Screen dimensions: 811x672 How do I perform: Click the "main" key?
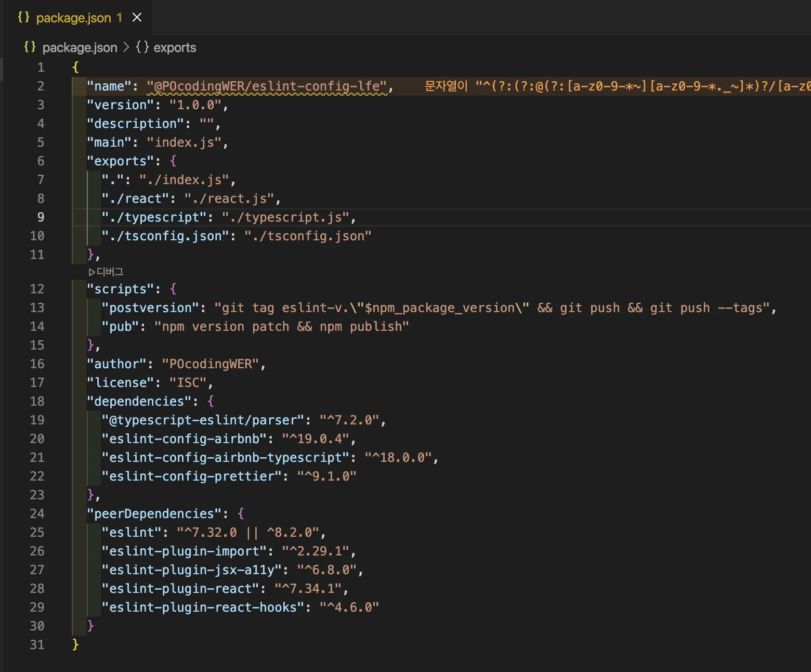click(109, 142)
